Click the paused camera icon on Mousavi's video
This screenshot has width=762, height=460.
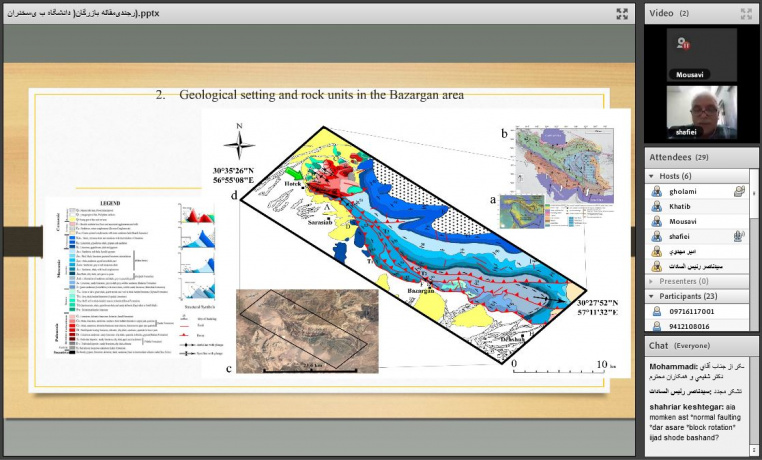click(684, 44)
